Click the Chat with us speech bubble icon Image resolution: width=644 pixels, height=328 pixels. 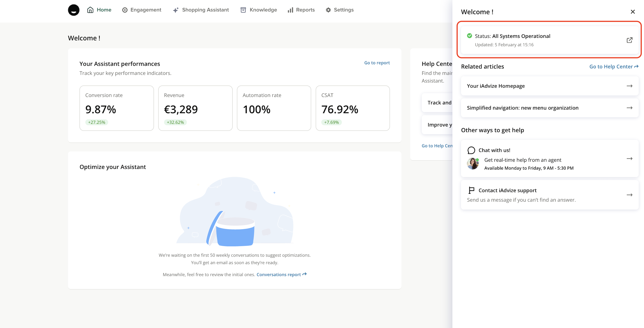(471, 150)
